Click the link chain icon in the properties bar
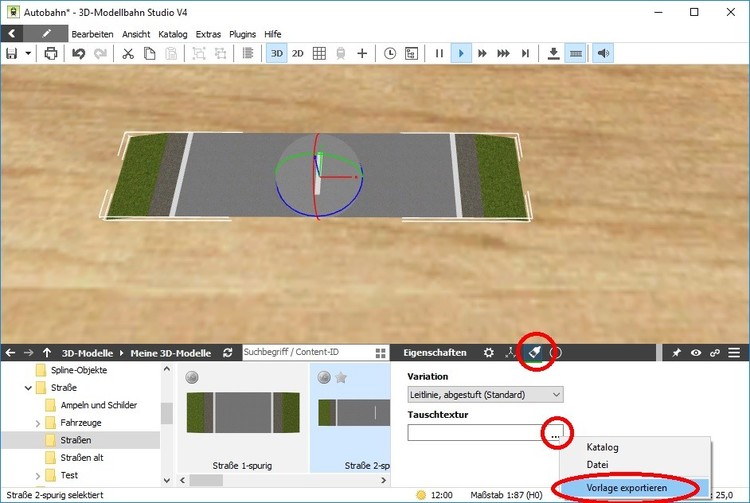Viewport: 750px width, 503px height. [x=715, y=353]
